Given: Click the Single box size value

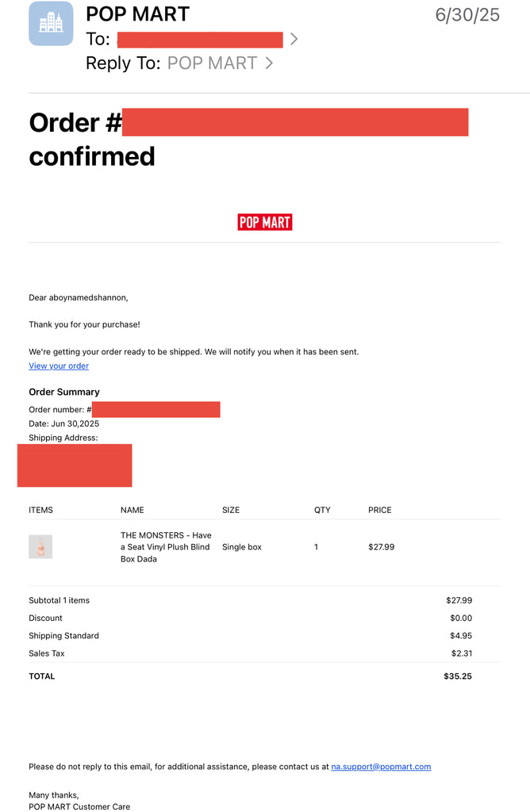Looking at the screenshot, I should (242, 547).
